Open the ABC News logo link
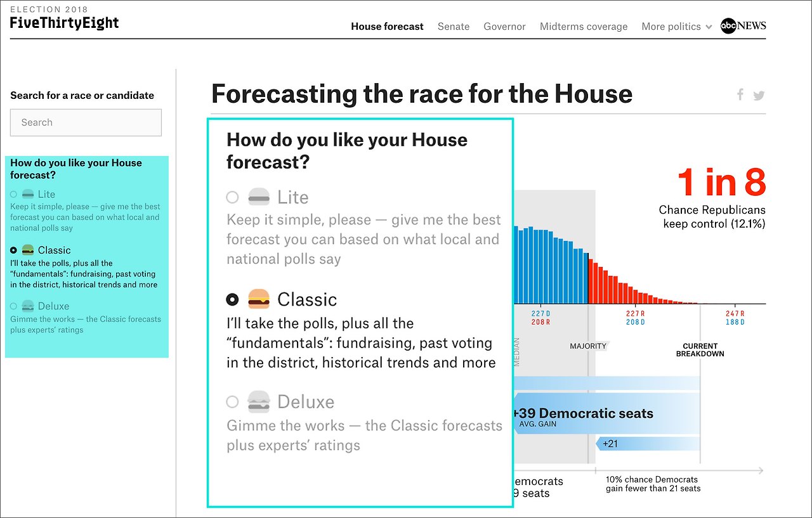 click(x=743, y=26)
